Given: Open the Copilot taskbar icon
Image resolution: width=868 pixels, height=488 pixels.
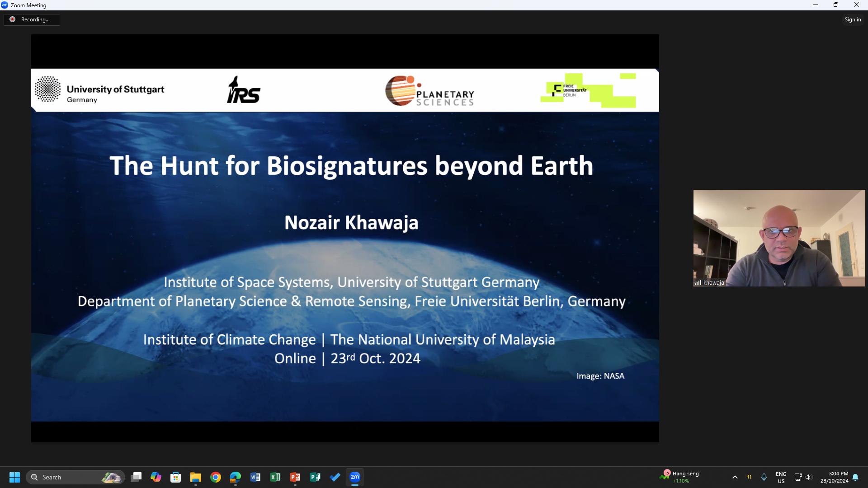Looking at the screenshot, I should (x=156, y=477).
